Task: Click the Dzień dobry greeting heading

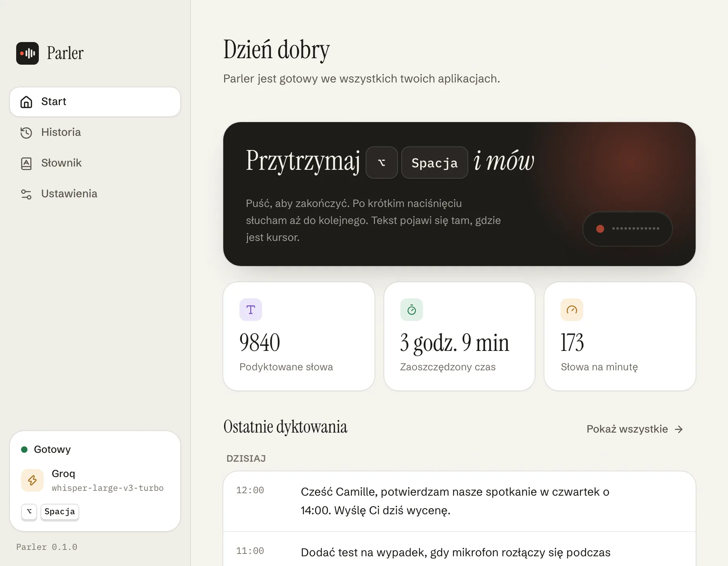Action: (x=277, y=50)
